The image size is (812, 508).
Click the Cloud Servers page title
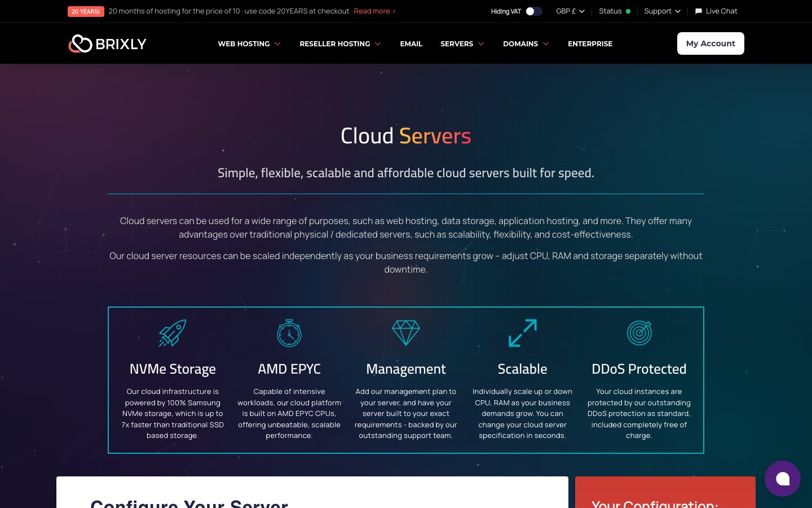(x=406, y=136)
